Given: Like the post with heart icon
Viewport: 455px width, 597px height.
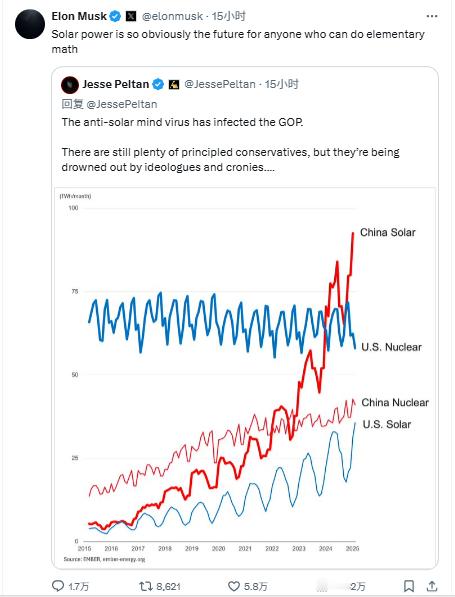Looking at the screenshot, I should click(x=233, y=586).
